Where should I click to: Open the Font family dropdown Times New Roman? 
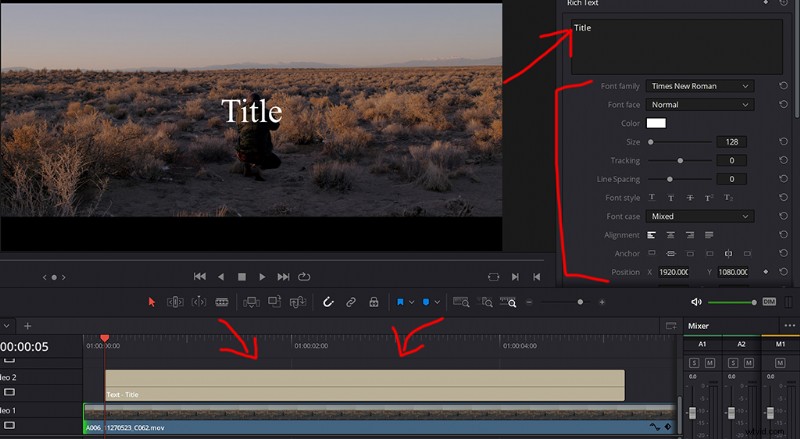[699, 86]
